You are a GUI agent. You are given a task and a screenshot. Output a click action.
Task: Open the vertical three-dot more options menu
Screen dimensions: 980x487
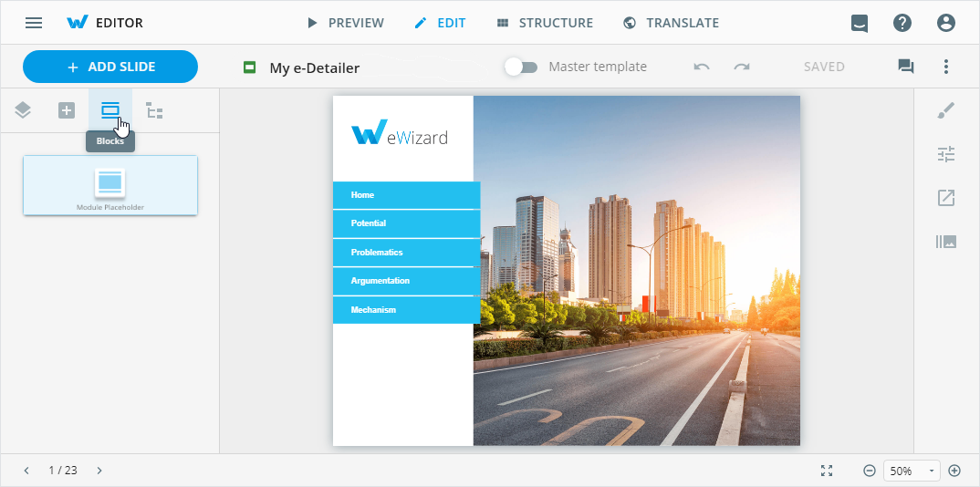pyautogui.click(x=946, y=67)
